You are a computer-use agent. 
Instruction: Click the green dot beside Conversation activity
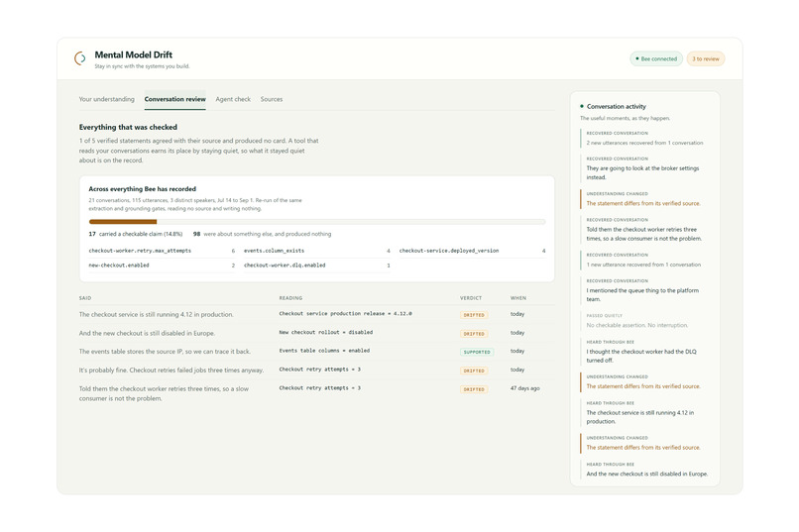click(x=582, y=106)
